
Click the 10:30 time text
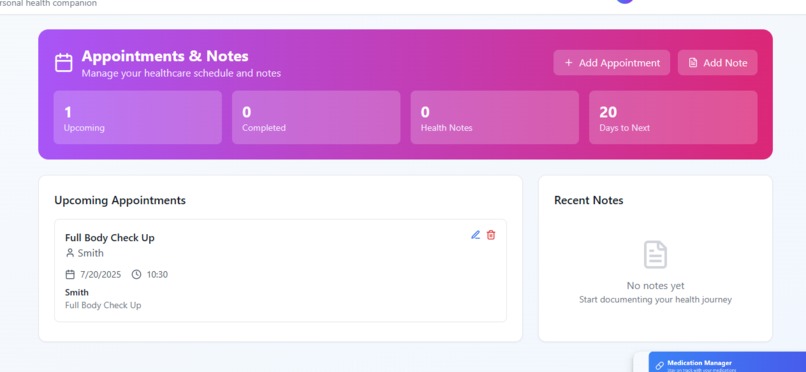pyautogui.click(x=157, y=274)
